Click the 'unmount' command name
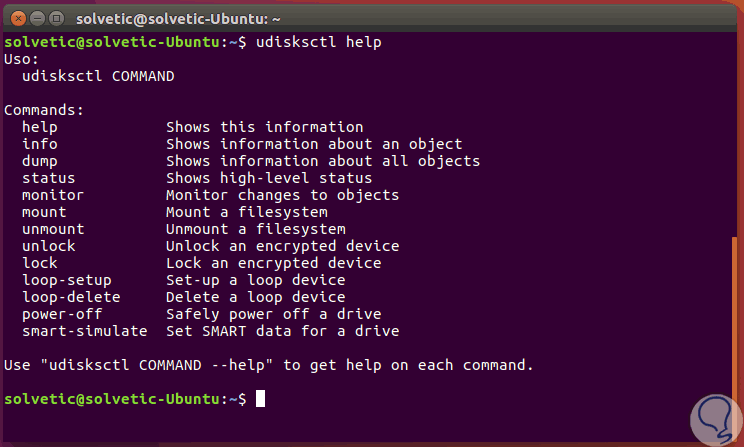744x447 pixels. point(53,229)
